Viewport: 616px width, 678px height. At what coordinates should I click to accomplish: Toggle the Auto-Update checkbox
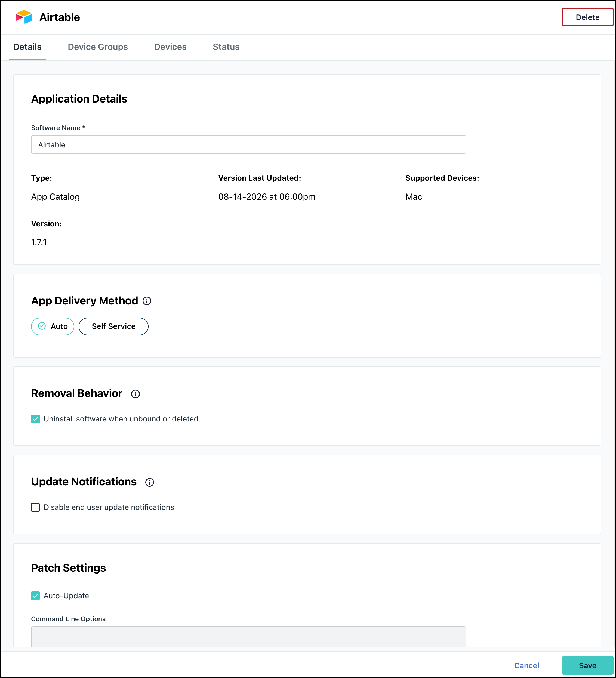(35, 596)
